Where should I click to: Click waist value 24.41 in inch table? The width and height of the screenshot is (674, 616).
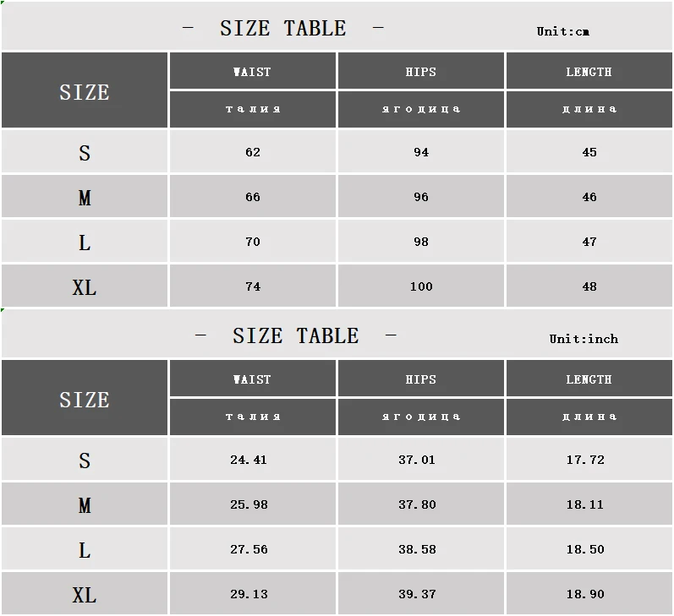click(x=249, y=460)
